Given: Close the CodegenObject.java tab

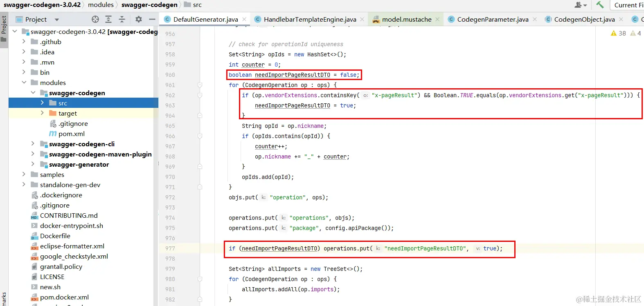Looking at the screenshot, I should pyautogui.click(x=621, y=19).
